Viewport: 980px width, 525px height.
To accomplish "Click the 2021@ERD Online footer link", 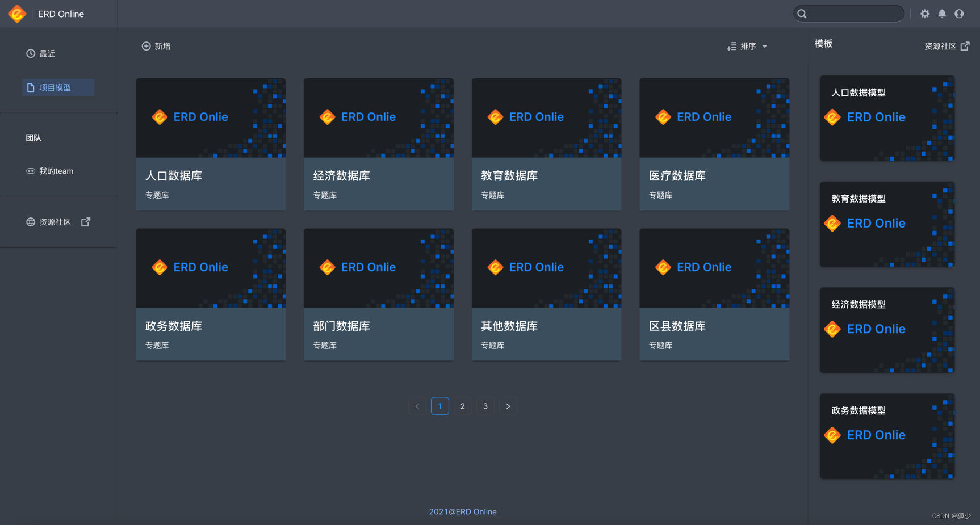I will pyautogui.click(x=463, y=511).
